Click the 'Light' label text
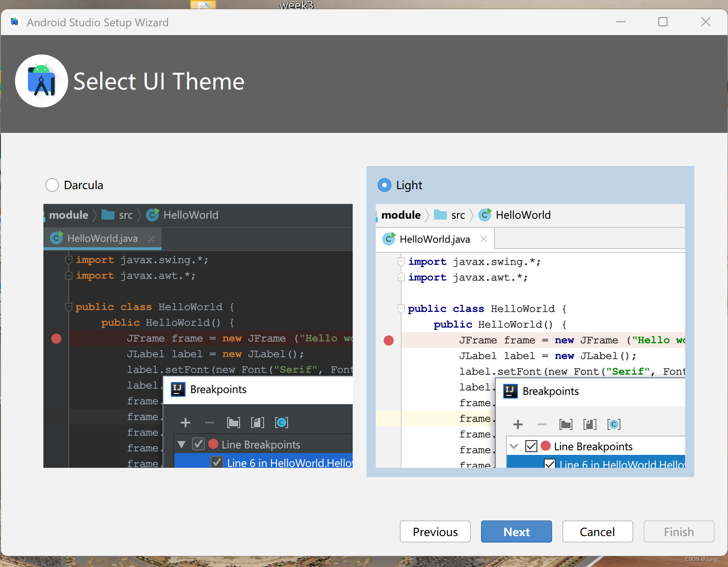This screenshot has height=567, width=728. tap(409, 185)
